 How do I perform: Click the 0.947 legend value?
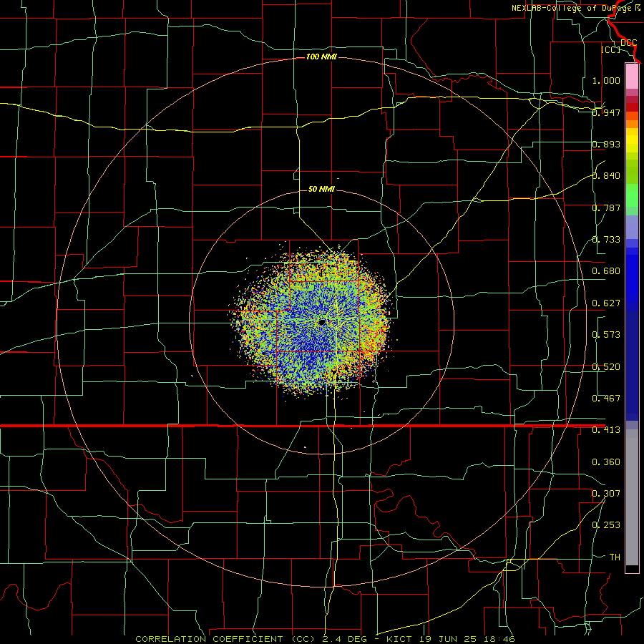point(606,112)
